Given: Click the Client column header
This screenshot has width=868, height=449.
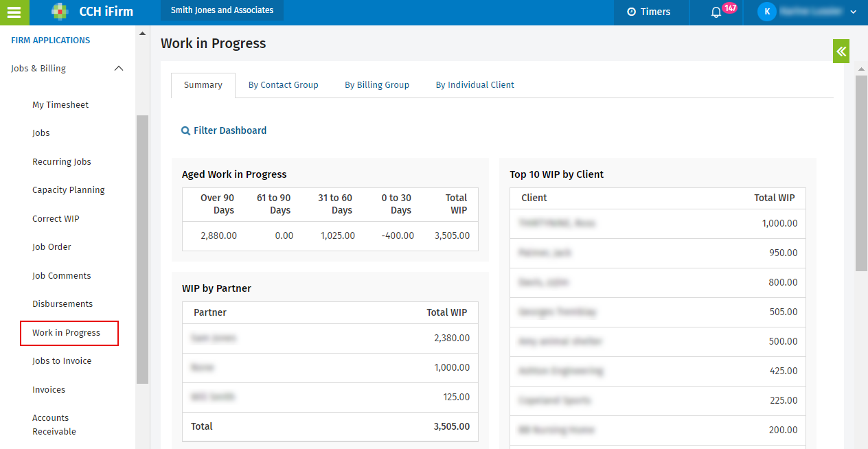Looking at the screenshot, I should 534,198.
